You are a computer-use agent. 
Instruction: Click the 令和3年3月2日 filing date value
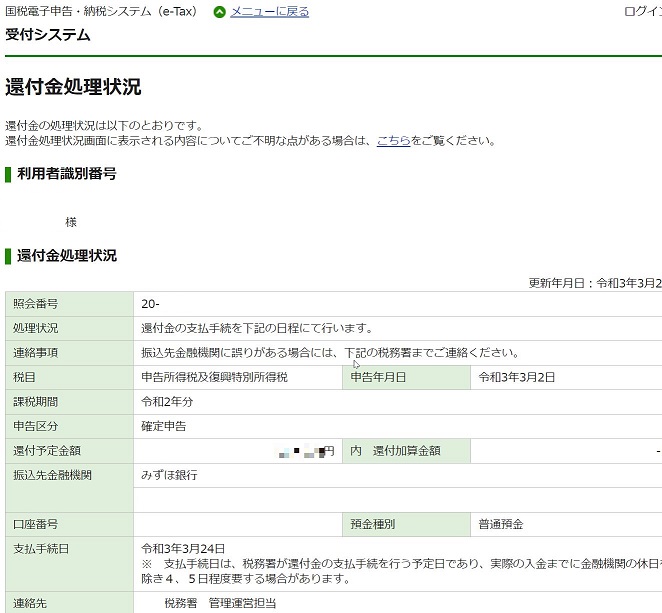[516, 377]
